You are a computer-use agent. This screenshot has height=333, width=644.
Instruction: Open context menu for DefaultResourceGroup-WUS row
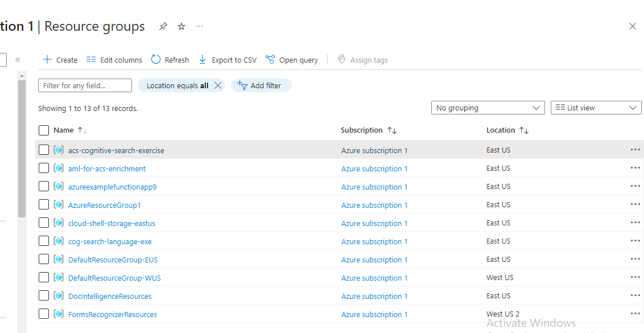click(635, 277)
